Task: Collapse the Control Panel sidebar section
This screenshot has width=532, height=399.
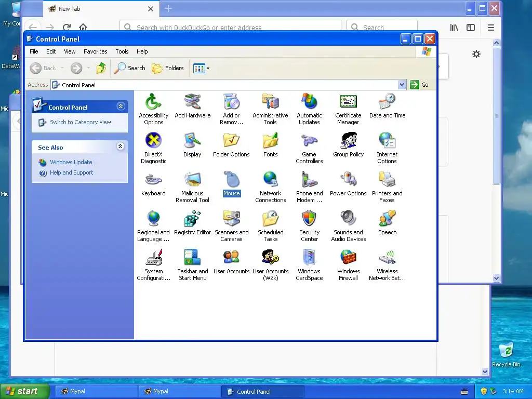Action: pyautogui.click(x=121, y=107)
